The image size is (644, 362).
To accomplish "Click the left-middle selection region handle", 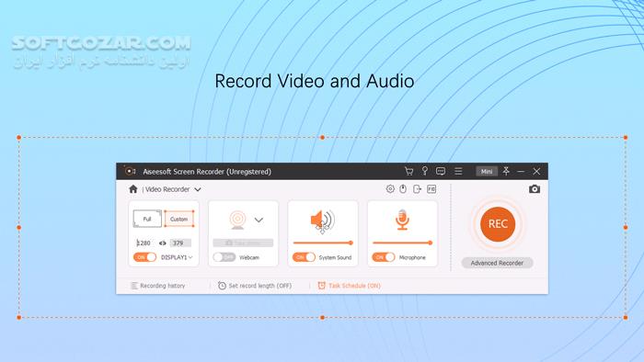I will [x=19, y=227].
